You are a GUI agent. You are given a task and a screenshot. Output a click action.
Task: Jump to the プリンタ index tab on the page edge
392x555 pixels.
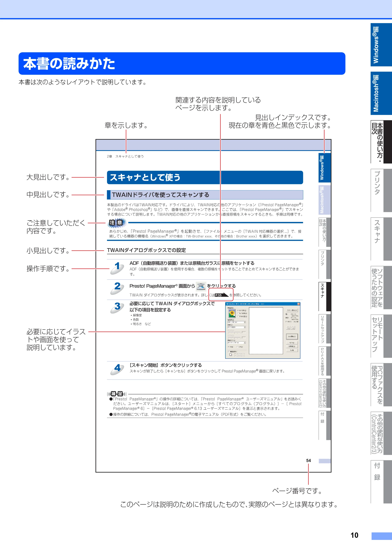point(381,191)
